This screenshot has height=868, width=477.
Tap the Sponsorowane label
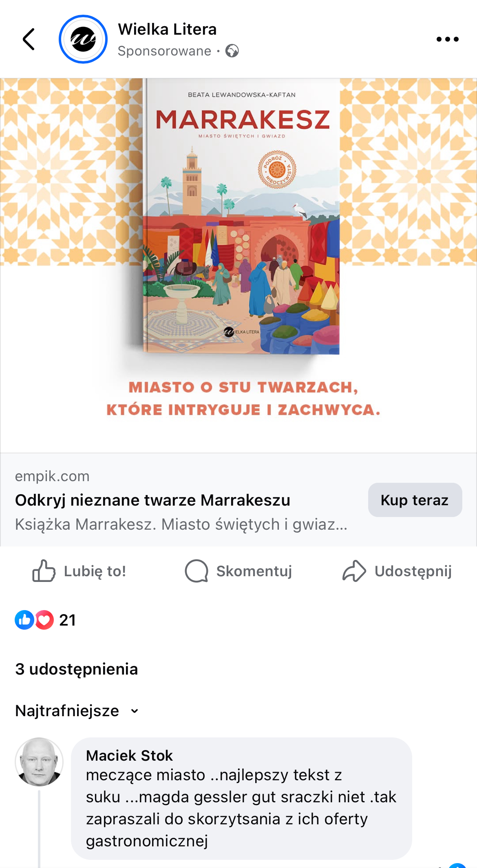164,51
